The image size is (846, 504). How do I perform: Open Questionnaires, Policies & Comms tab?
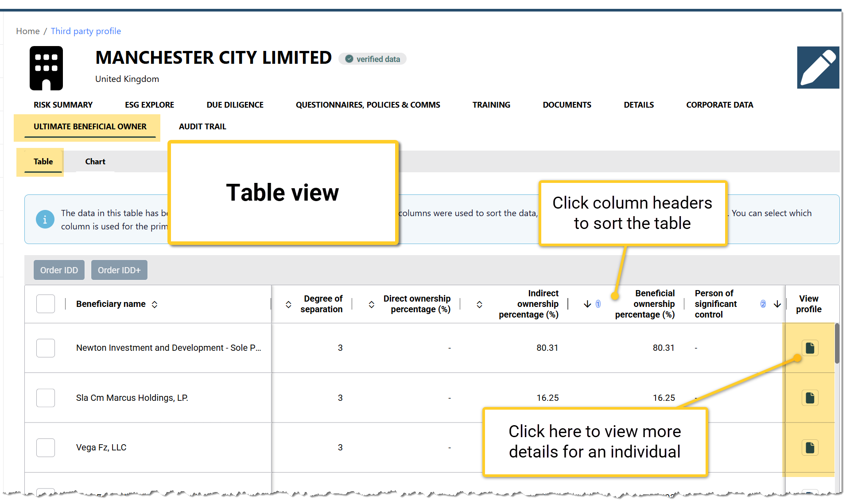click(x=368, y=105)
